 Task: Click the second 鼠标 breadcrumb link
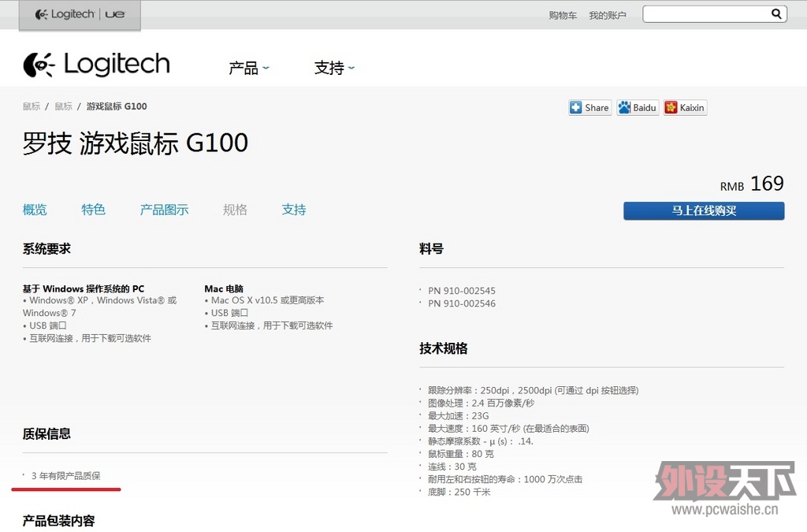[x=63, y=106]
